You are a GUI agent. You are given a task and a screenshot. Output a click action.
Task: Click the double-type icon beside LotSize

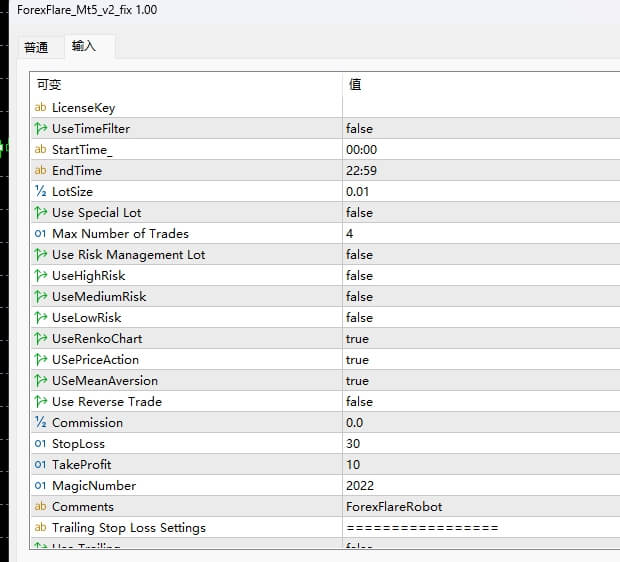41,192
